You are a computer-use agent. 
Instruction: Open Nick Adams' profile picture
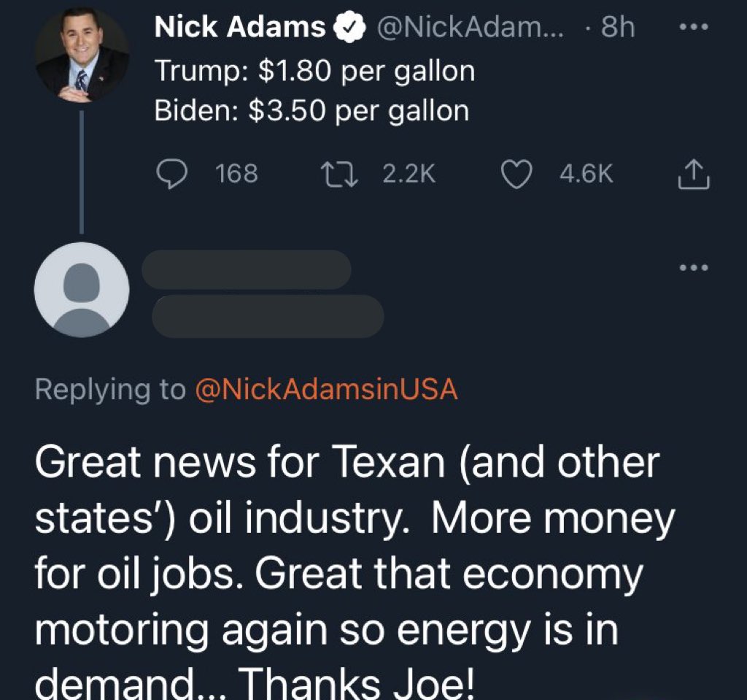tap(82, 55)
